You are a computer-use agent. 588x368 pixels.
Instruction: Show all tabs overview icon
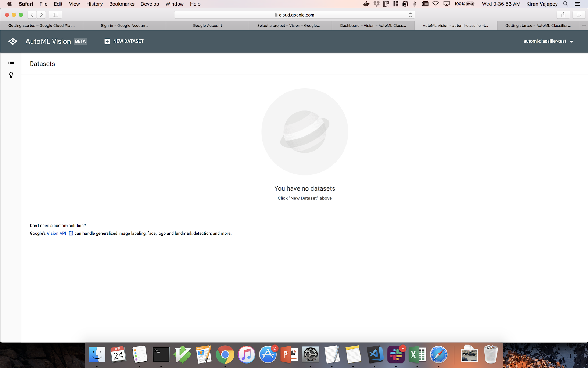pyautogui.click(x=579, y=15)
